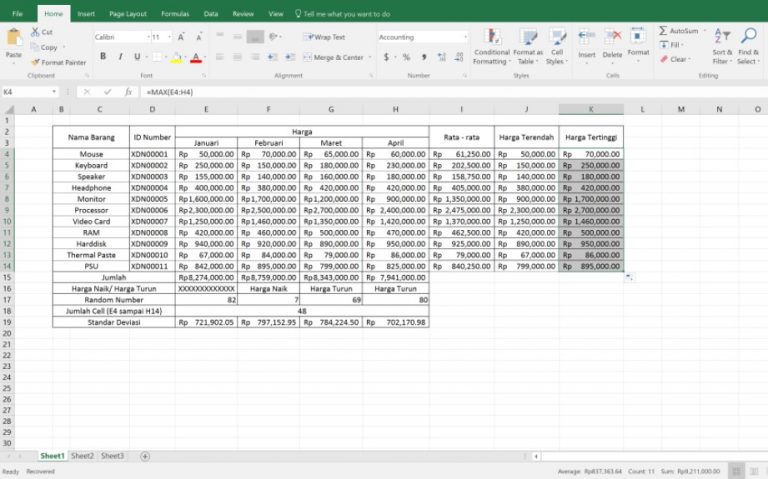Toggle Center alignment
The height and width of the screenshot is (479, 768).
pos(238,57)
